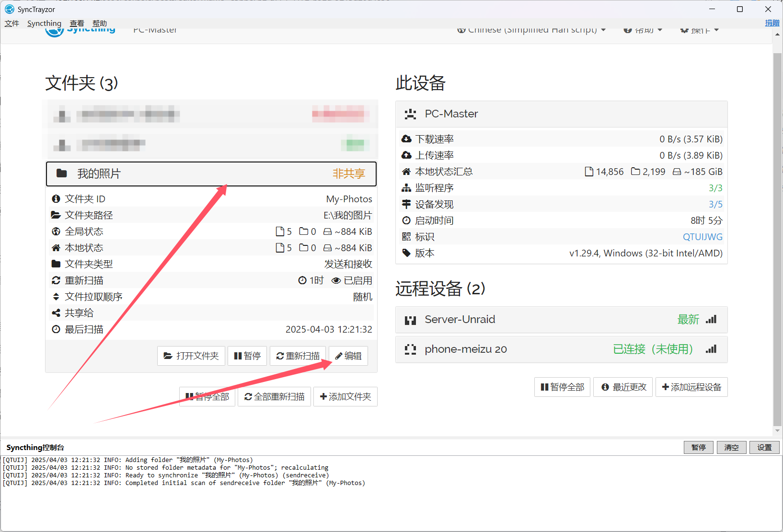Click the eye icon beside 已启用

pos(336,280)
